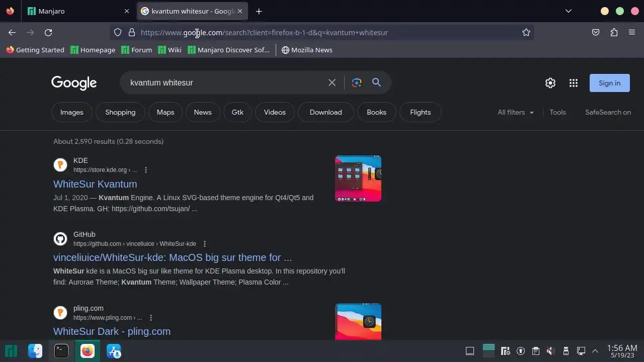
Task: Open the Pocket save icon
Action: (x=596, y=32)
